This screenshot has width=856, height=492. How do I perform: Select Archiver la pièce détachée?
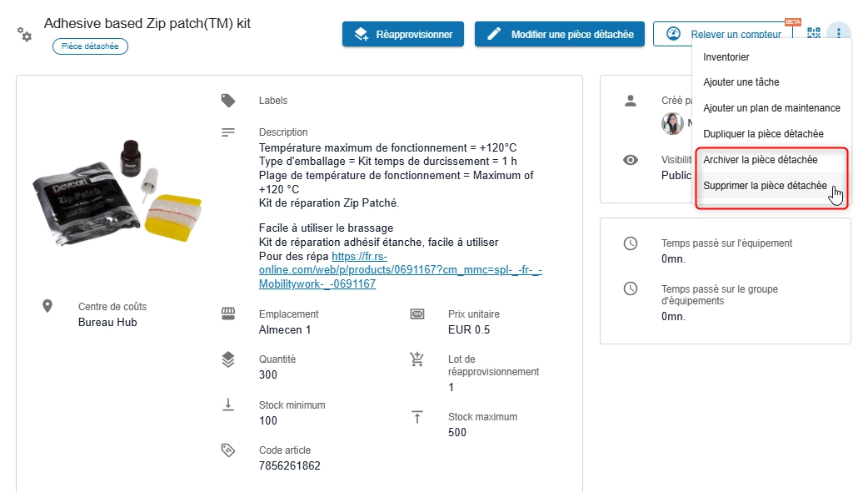click(760, 160)
